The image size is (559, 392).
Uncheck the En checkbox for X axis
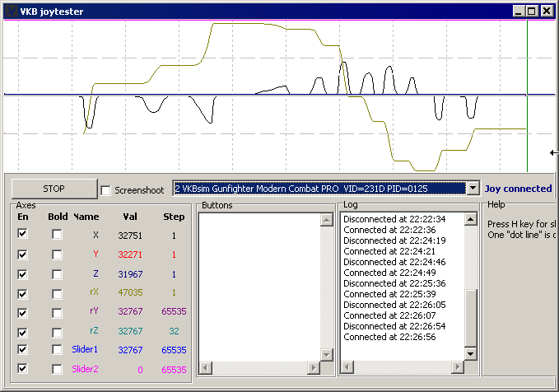[22, 234]
